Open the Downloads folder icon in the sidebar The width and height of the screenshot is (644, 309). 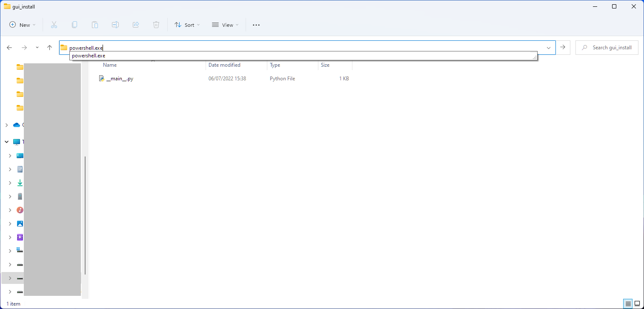20,183
